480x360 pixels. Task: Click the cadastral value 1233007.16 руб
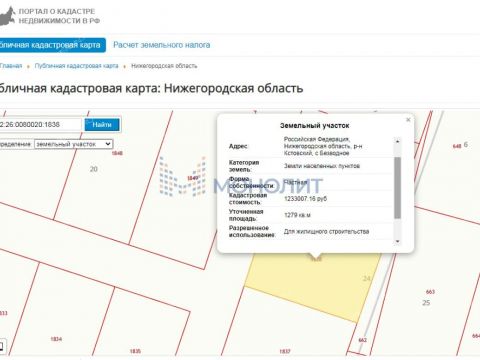tap(305, 199)
